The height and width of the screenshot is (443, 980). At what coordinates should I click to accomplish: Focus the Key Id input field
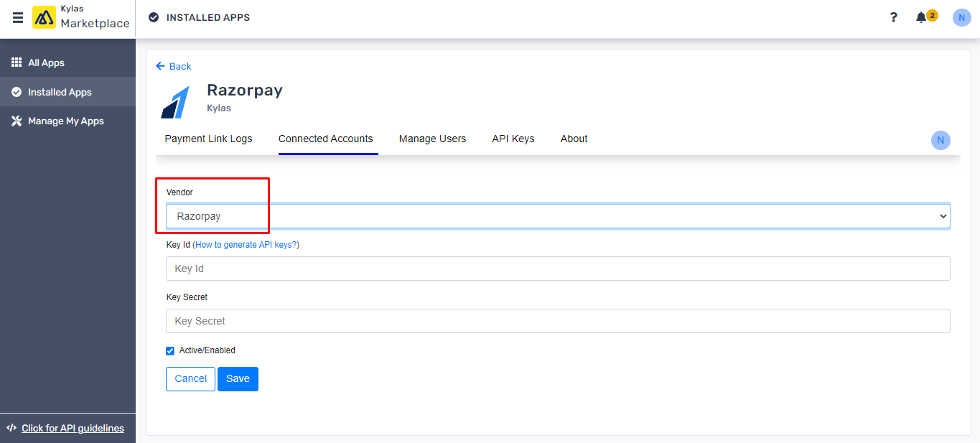[558, 269]
